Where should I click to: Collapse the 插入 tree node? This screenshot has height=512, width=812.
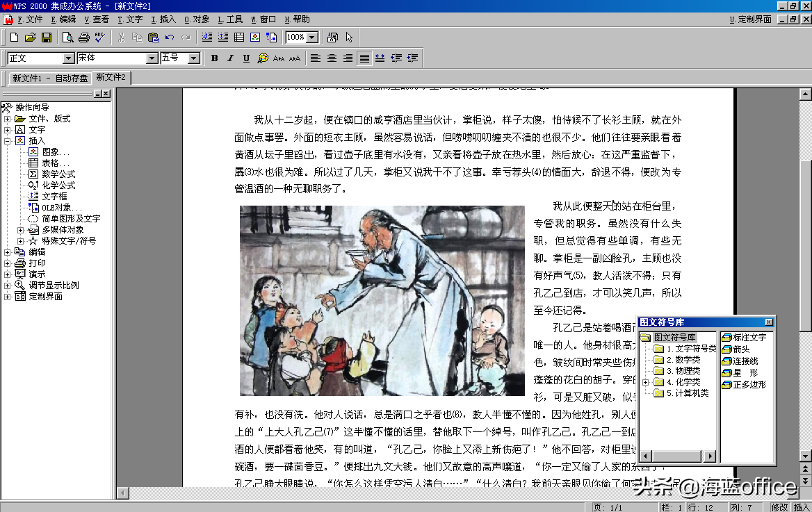pos(7,141)
